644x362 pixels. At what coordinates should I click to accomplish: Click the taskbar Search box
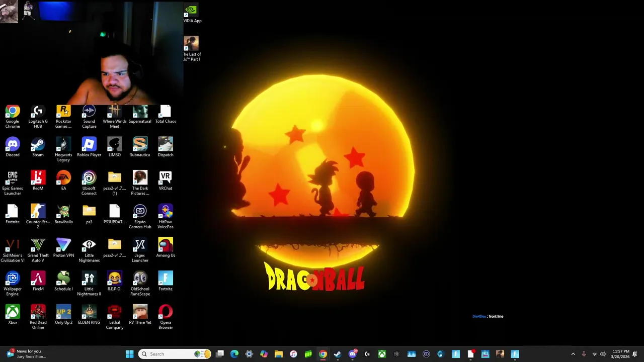(175, 354)
